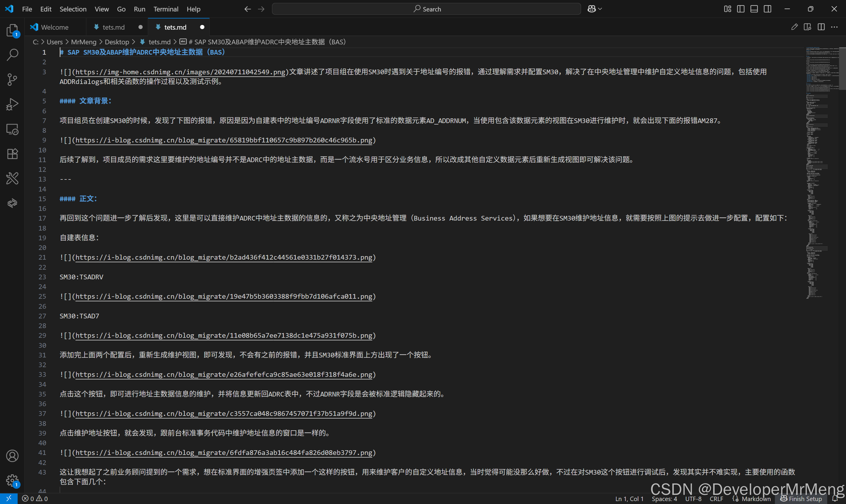Open the Explorer view in activity bar

coord(12,30)
